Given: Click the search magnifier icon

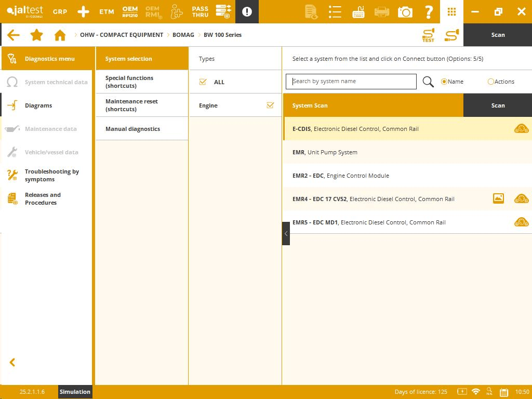Looking at the screenshot, I should point(428,82).
